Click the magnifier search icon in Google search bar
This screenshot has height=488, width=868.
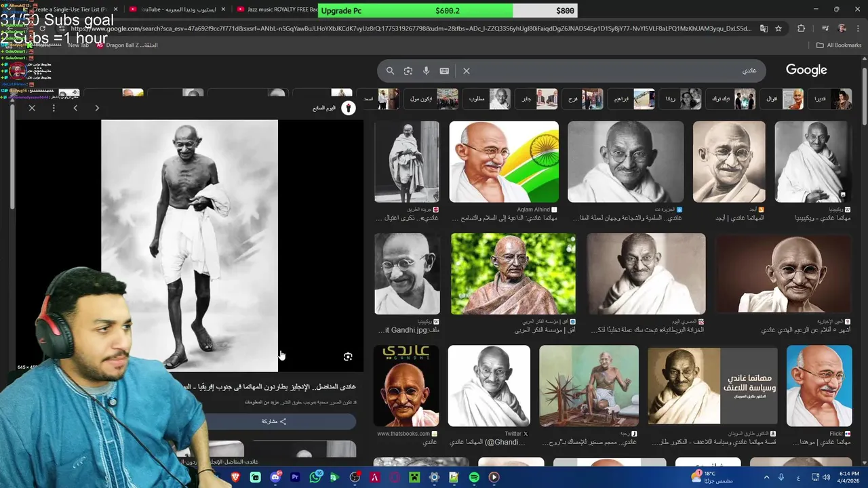tap(390, 70)
